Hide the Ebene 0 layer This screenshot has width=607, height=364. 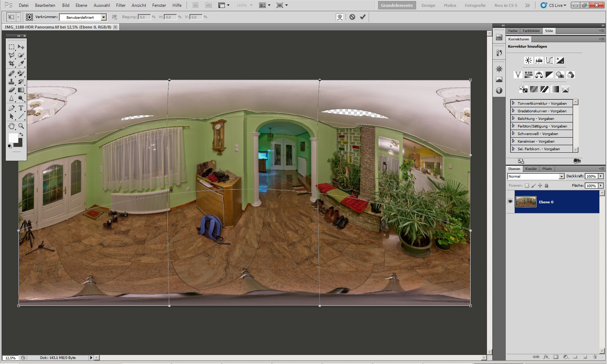coord(510,201)
